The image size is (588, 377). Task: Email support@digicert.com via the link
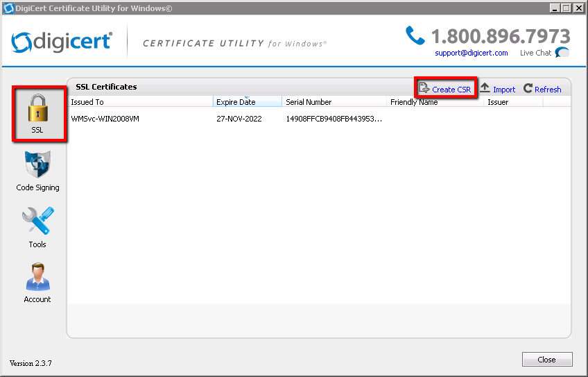[471, 53]
